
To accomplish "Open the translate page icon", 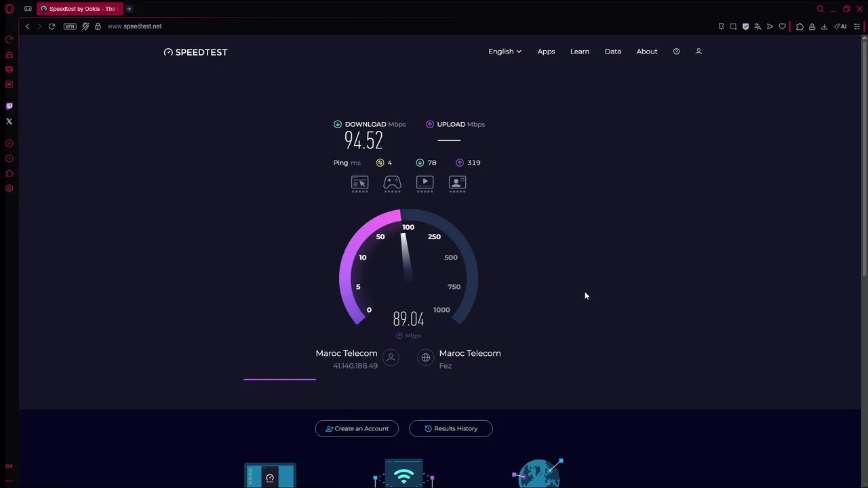I will 757,26.
